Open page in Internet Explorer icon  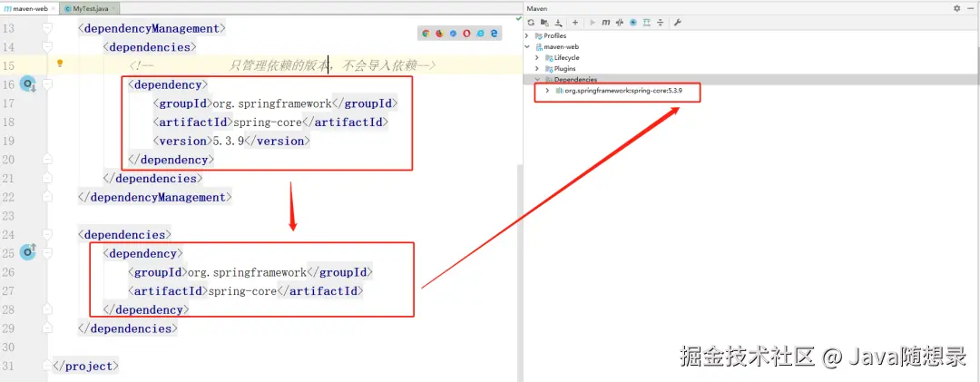(x=481, y=34)
